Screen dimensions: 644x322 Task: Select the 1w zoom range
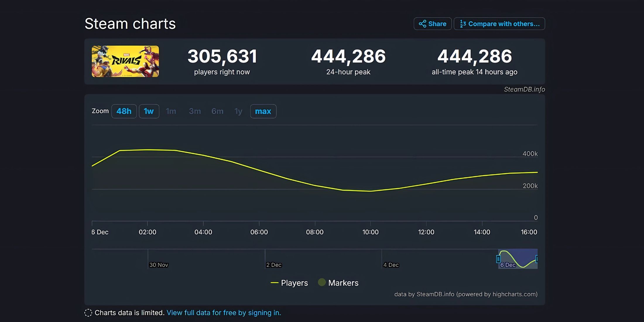coord(149,111)
